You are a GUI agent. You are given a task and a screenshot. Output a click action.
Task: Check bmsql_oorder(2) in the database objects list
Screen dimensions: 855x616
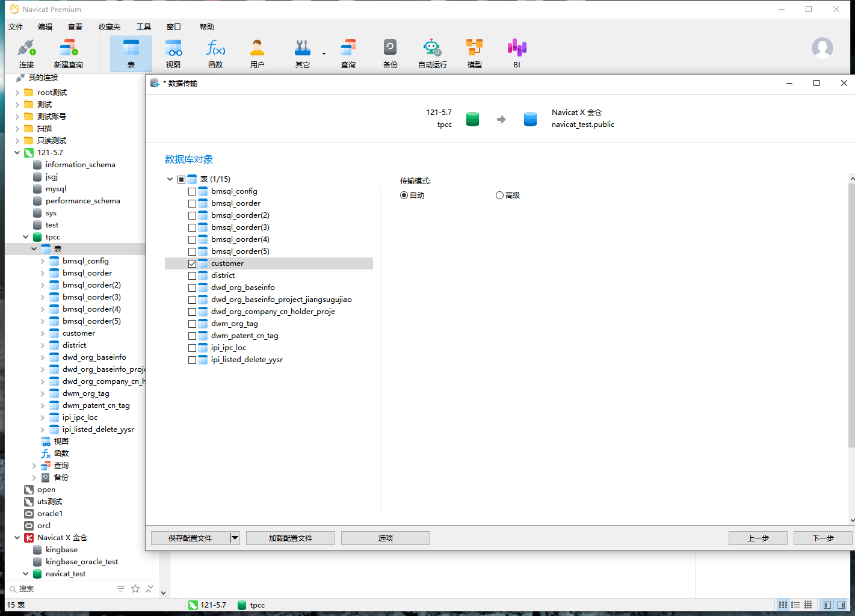(x=193, y=215)
